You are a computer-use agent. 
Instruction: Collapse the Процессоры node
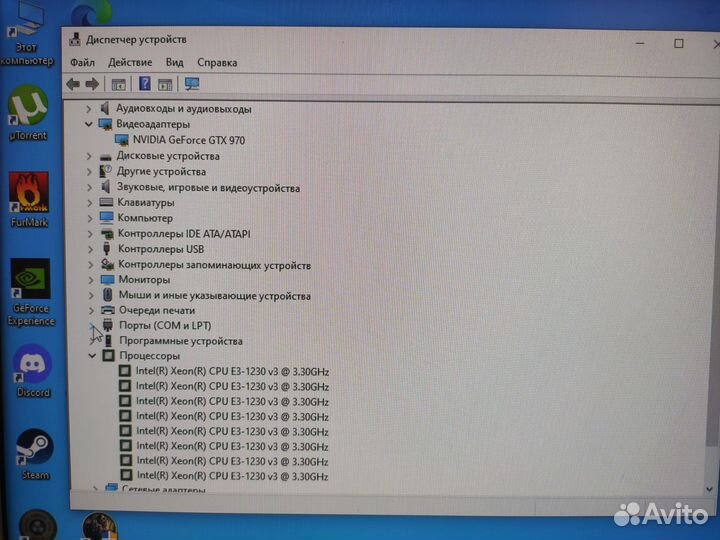[x=92, y=355]
